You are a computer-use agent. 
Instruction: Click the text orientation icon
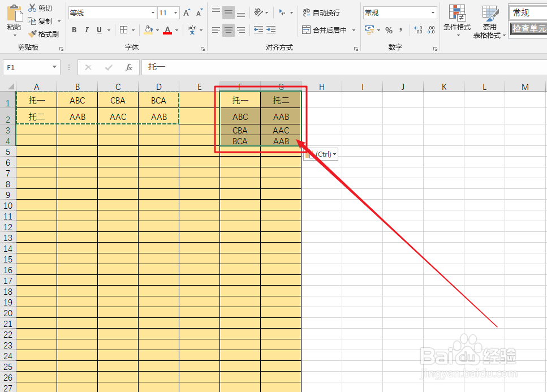(x=259, y=12)
